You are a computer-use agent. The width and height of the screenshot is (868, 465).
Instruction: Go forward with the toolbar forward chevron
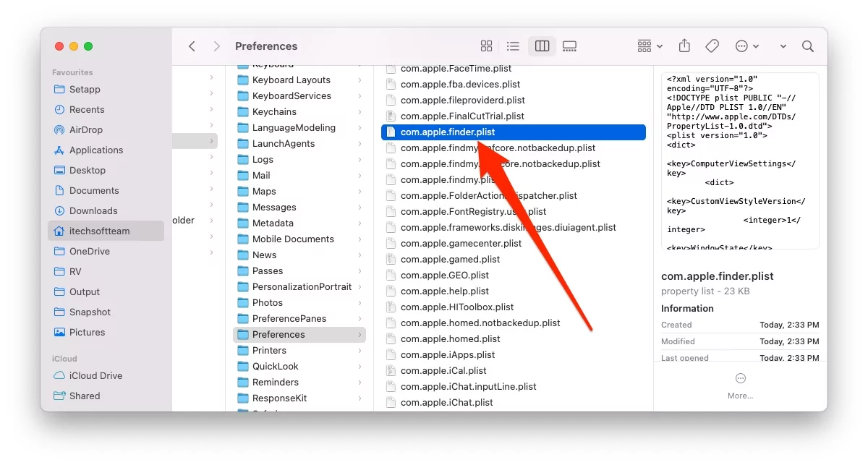tap(216, 46)
